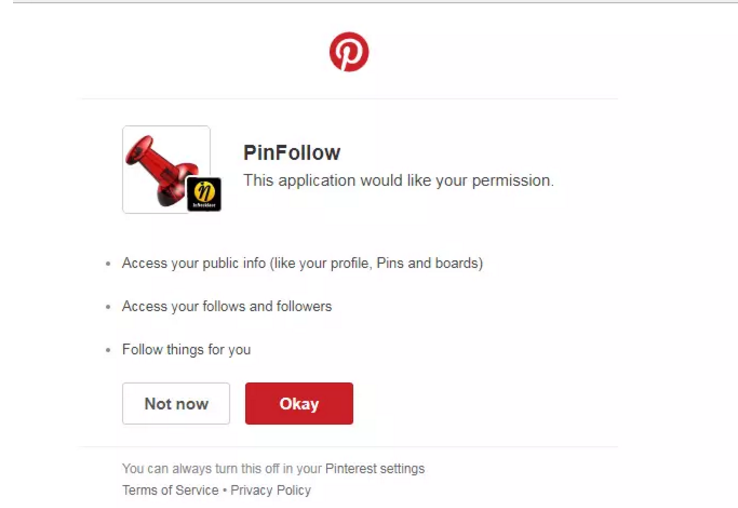Decline with the Not now button
Viewport: 738px width, 508px height.
click(x=176, y=404)
